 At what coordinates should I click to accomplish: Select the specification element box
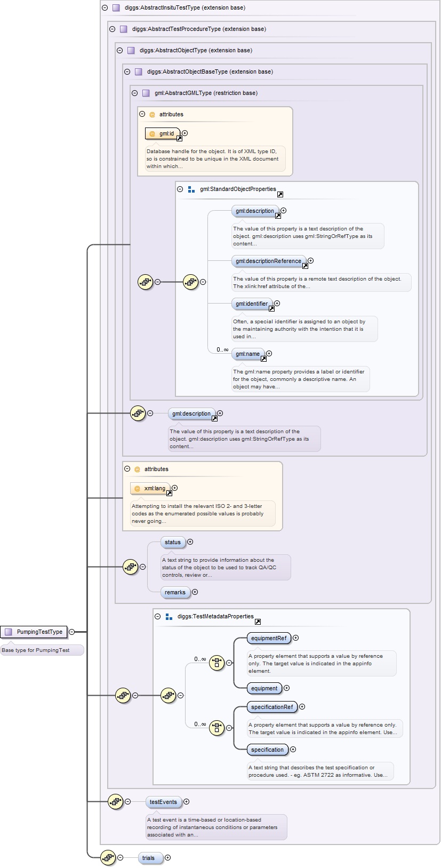267,750
